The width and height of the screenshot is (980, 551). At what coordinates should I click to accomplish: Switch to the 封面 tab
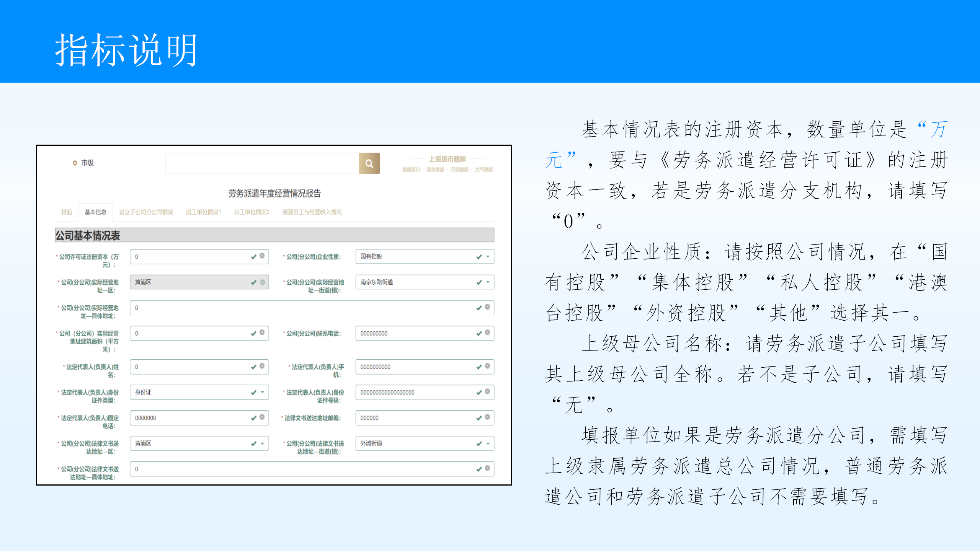[x=67, y=212]
